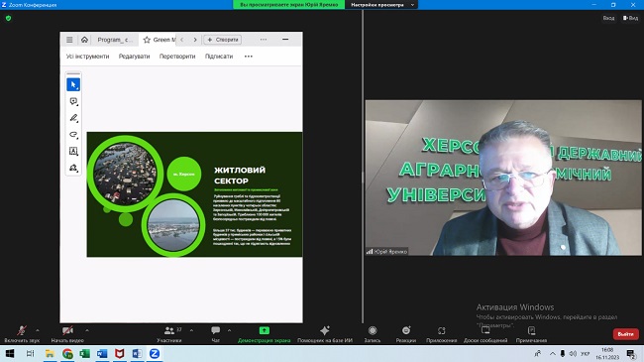This screenshot has width=644, height=362.
Task: Open the Настройки просмотра dropdown
Action: click(382, 5)
